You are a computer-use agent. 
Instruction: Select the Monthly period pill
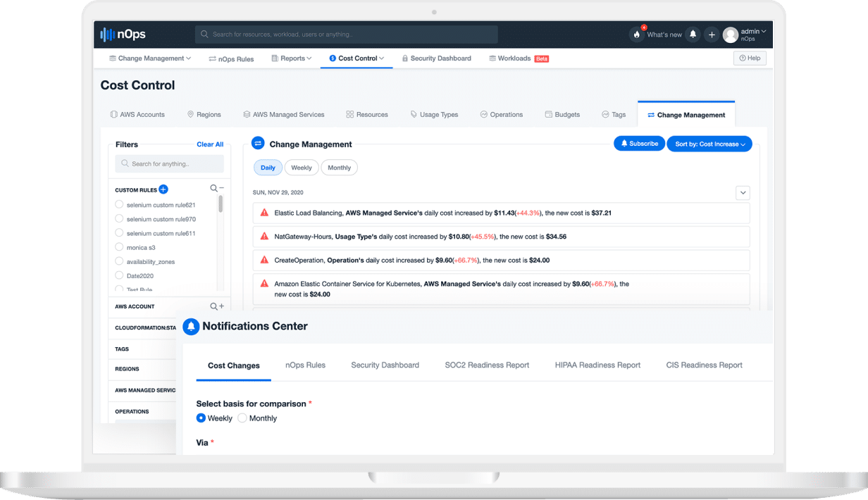[x=339, y=168]
